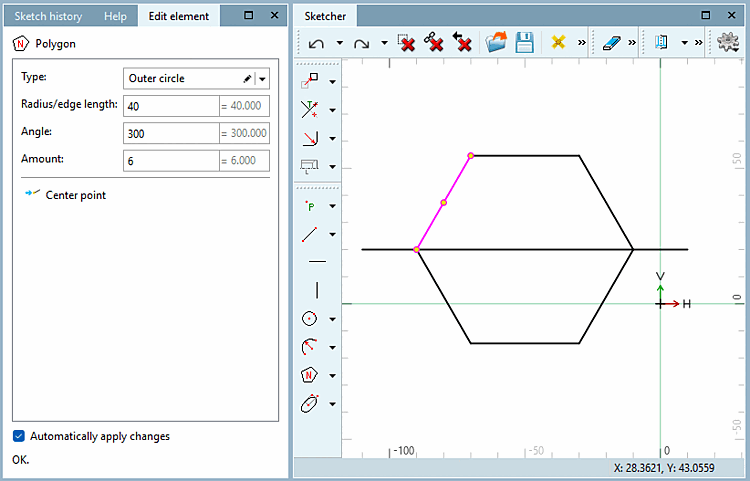The width and height of the screenshot is (750, 481).
Task: Select the dimension offset tool icon
Action: tap(309, 166)
